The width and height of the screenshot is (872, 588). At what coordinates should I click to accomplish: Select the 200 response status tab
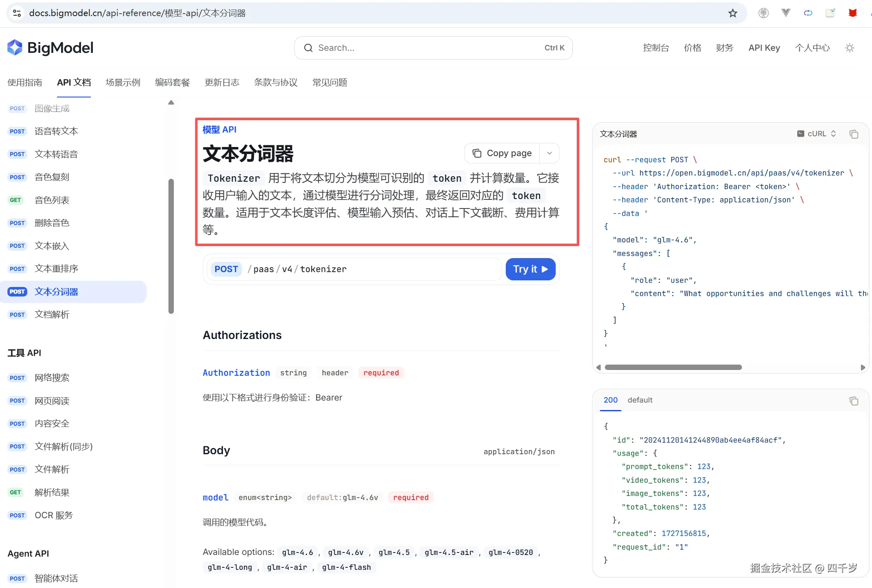(x=610, y=400)
